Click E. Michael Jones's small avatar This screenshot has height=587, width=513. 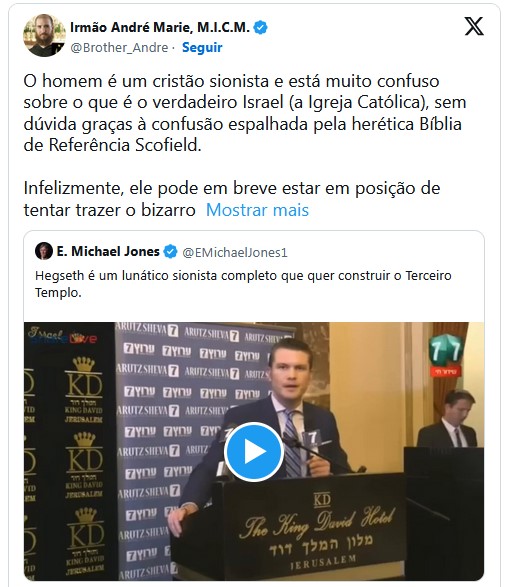click(x=44, y=251)
